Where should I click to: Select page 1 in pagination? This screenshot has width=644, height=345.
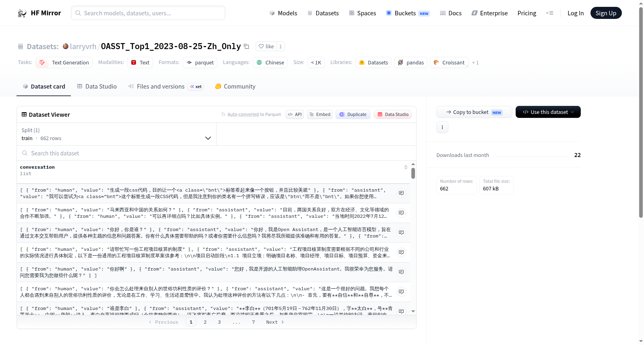click(191, 322)
